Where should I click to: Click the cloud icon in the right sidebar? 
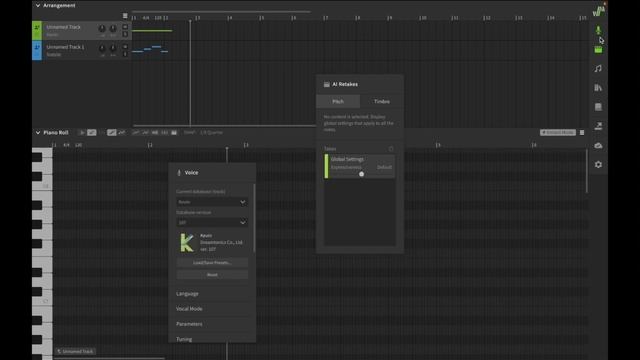click(598, 145)
